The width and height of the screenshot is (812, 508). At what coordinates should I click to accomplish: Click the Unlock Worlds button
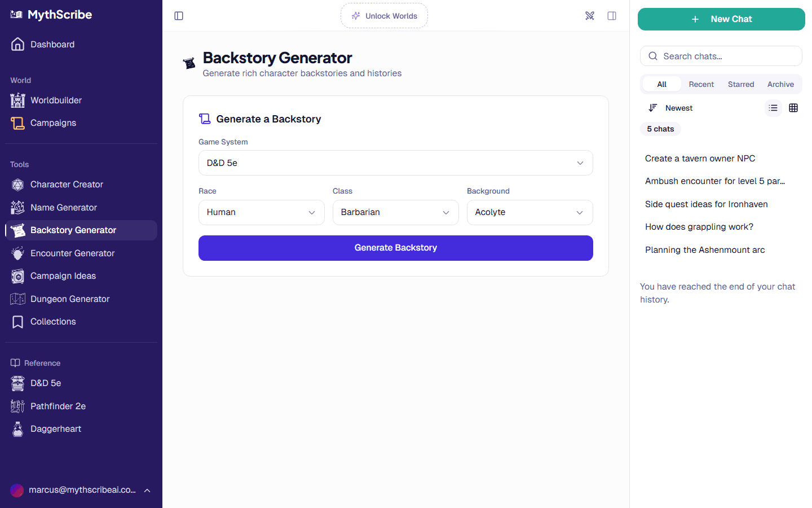point(384,16)
